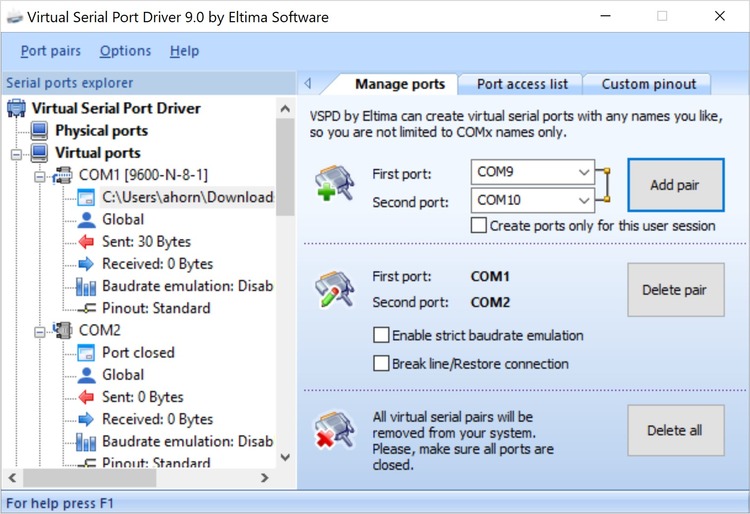Check Enable strict baudrate emulation

[381, 335]
